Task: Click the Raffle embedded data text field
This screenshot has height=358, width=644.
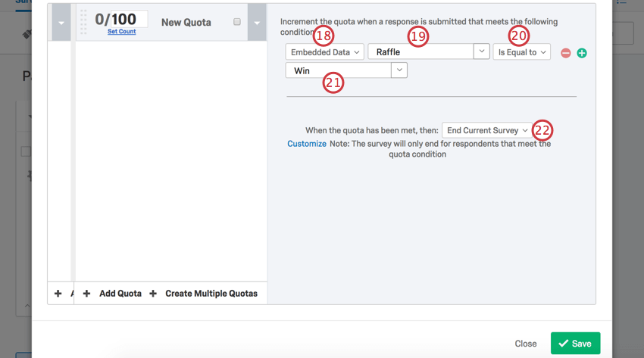Action: pos(420,52)
